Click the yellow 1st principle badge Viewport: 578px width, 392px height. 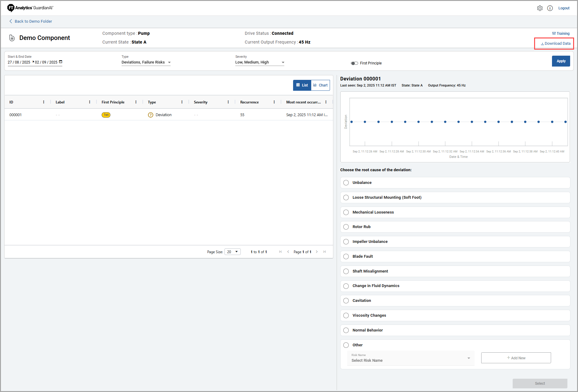(106, 115)
